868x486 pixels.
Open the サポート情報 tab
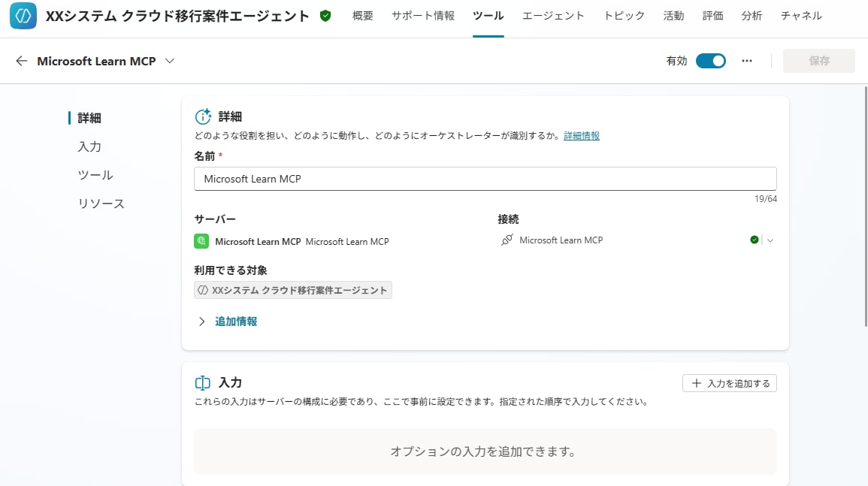[423, 16]
